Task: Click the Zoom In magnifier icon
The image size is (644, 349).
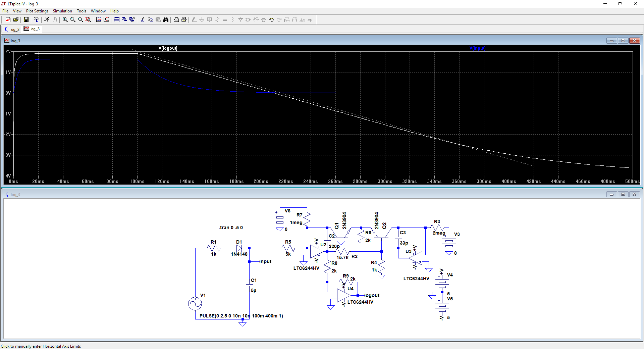Action: coord(65,20)
